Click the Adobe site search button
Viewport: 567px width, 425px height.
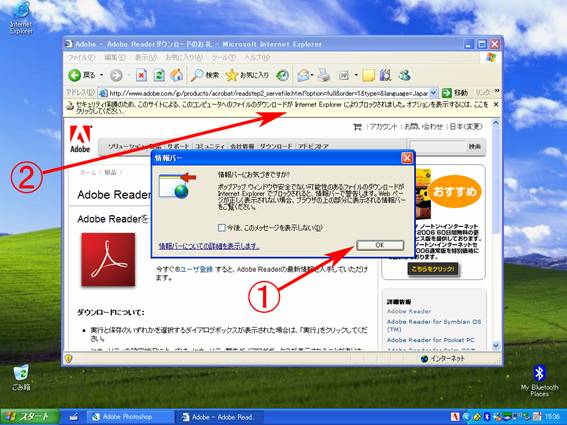click(475, 146)
